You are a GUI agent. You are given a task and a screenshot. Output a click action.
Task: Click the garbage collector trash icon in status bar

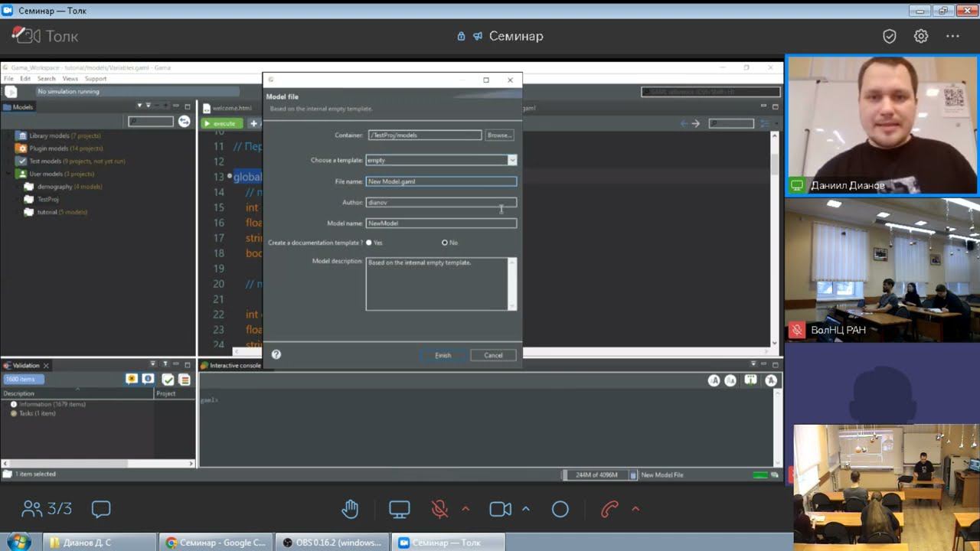pos(633,475)
